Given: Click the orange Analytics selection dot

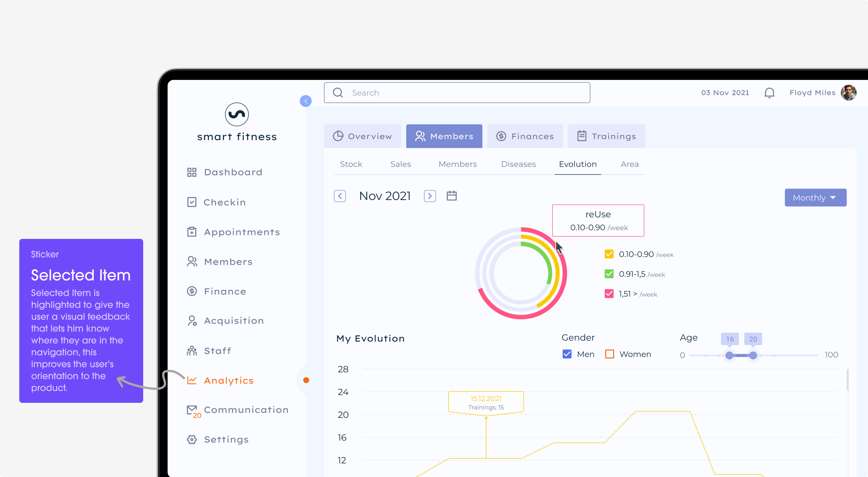Looking at the screenshot, I should (x=306, y=380).
